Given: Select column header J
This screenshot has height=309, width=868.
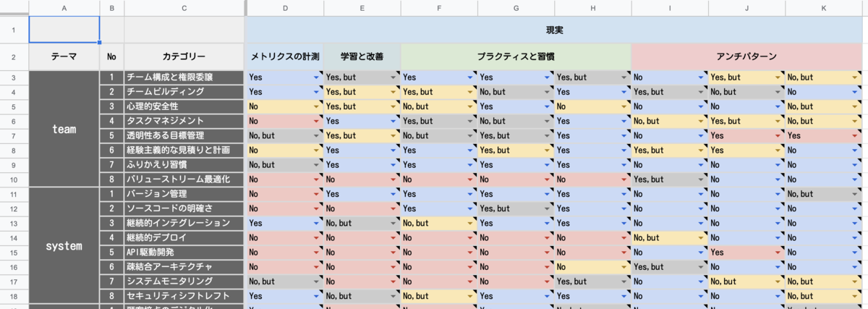Looking at the screenshot, I should [746, 8].
